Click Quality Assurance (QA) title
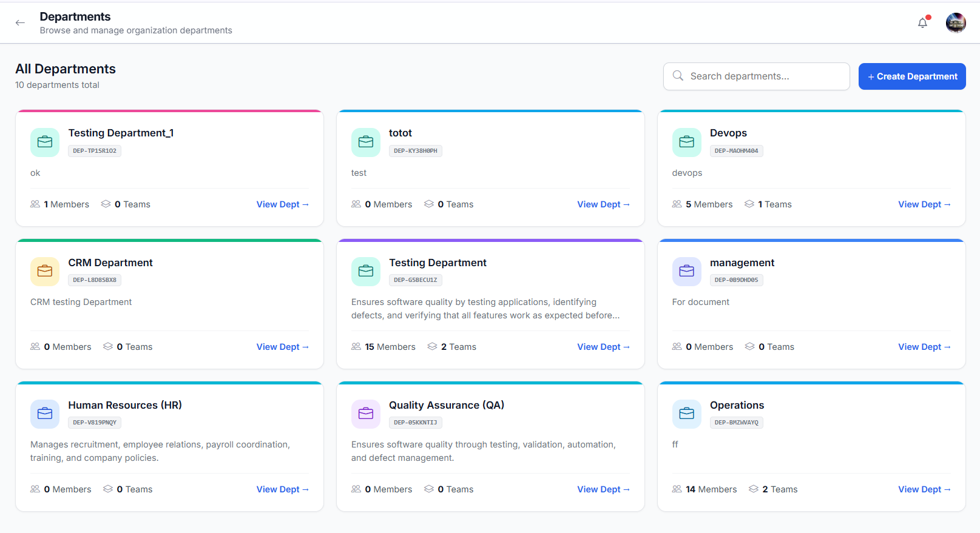This screenshot has height=533, width=980. (447, 405)
